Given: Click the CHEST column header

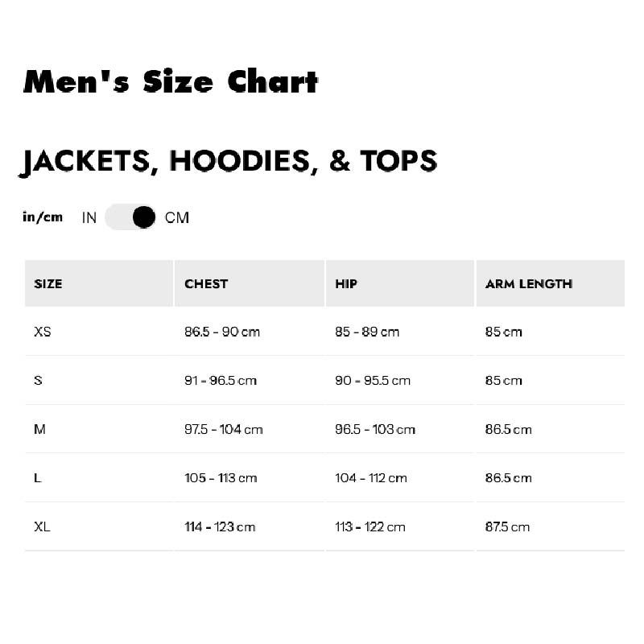Looking at the screenshot, I should [x=206, y=283].
